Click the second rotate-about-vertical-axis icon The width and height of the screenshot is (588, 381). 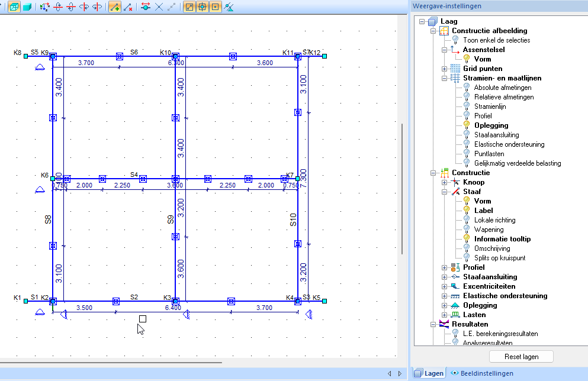point(97,7)
